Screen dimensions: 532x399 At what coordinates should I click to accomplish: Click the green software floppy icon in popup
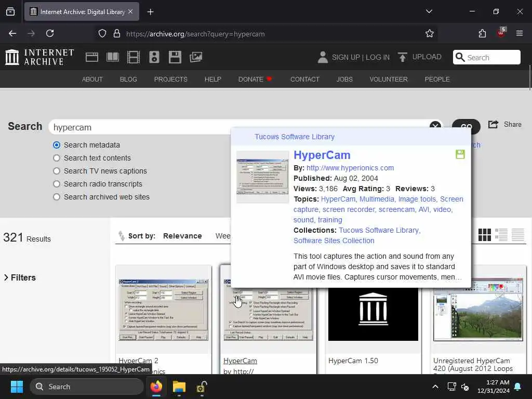460,154
